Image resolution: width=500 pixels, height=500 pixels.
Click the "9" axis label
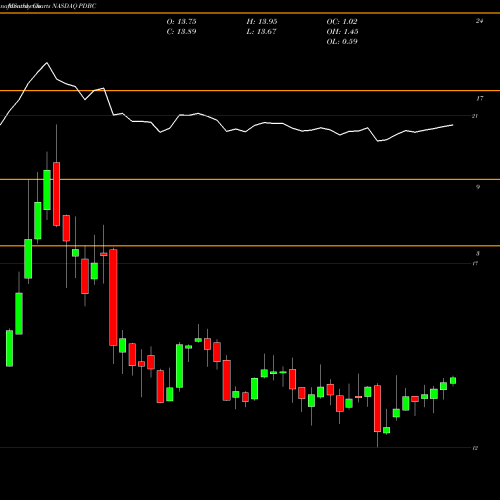tap(478, 187)
